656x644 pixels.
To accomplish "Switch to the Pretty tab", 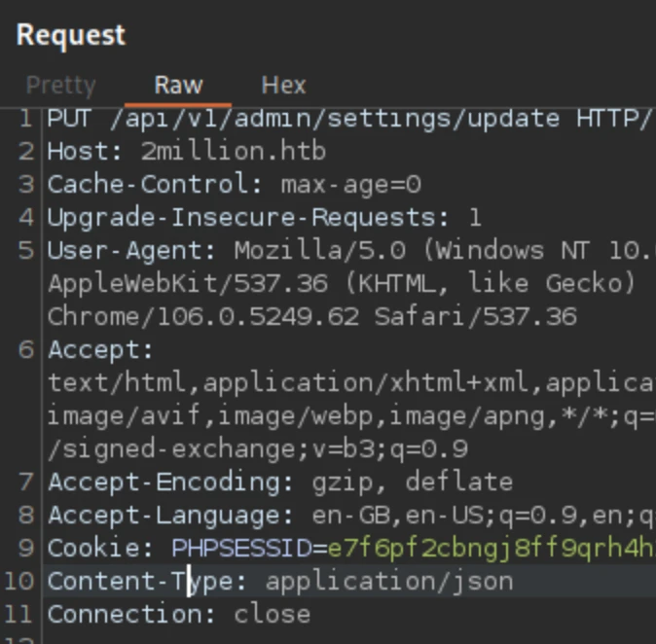I will [x=61, y=86].
